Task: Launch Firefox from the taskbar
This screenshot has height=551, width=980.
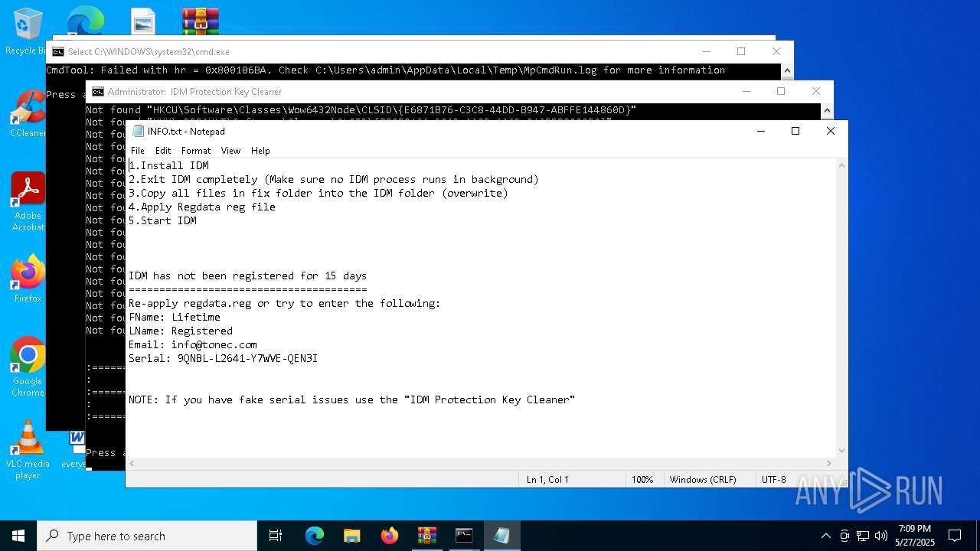Action: point(389,536)
